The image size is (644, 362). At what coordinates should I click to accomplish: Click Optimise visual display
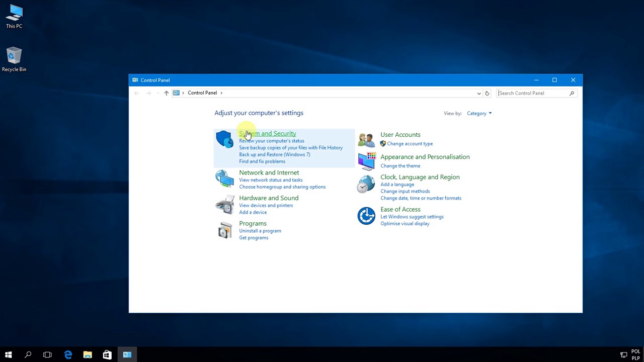[x=405, y=224]
